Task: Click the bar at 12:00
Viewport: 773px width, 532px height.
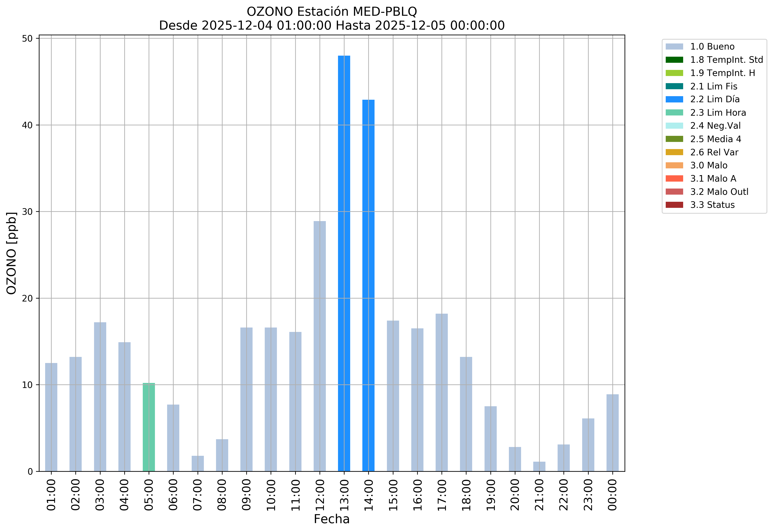Action: [x=320, y=346]
